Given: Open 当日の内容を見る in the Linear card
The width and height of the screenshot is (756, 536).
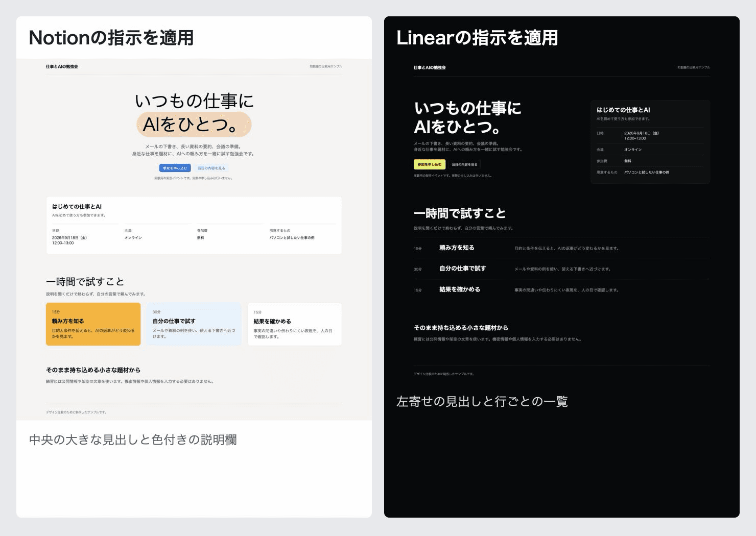Looking at the screenshot, I should pyautogui.click(x=464, y=164).
